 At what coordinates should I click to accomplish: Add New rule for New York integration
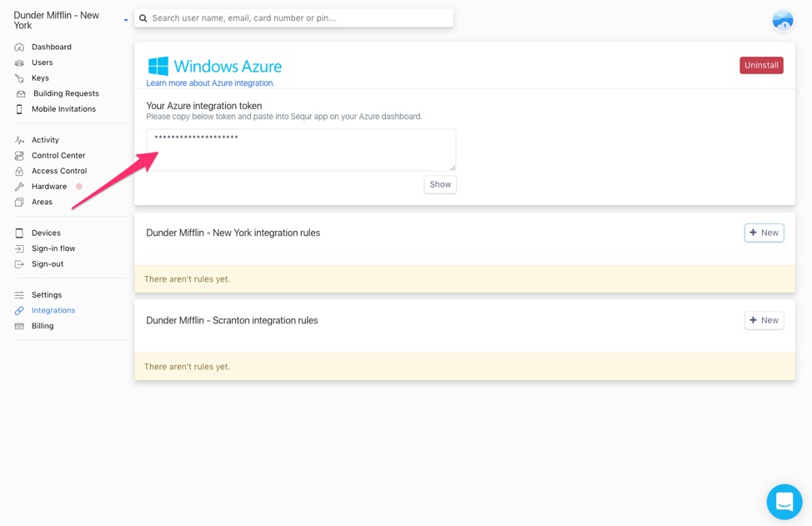[x=764, y=233]
